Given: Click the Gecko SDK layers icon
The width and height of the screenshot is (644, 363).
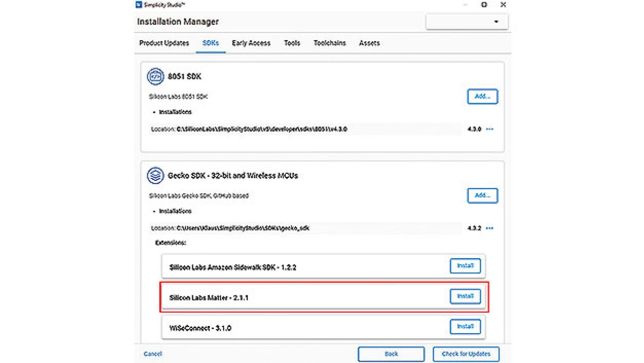Looking at the screenshot, I should coord(155,176).
